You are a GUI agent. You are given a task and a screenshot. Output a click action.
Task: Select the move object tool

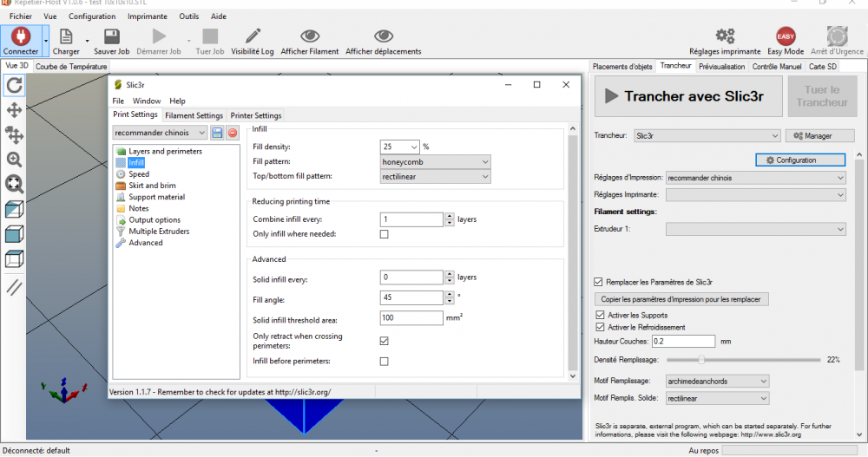tap(15, 134)
